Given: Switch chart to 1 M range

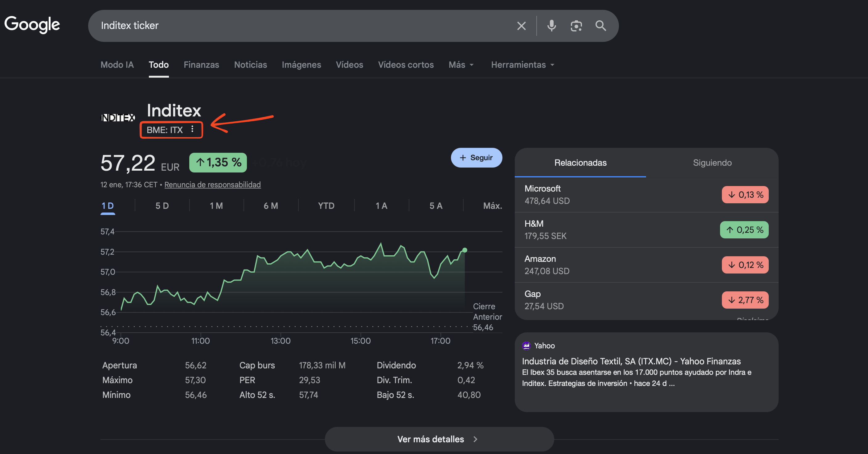Looking at the screenshot, I should tap(216, 206).
